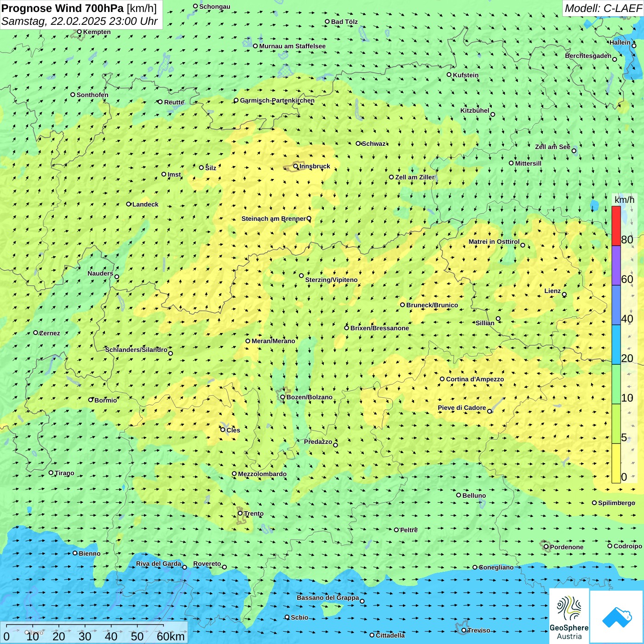Click the date 'Samstag, 22.02.2025 23:00 Uhr'

tap(80, 21)
